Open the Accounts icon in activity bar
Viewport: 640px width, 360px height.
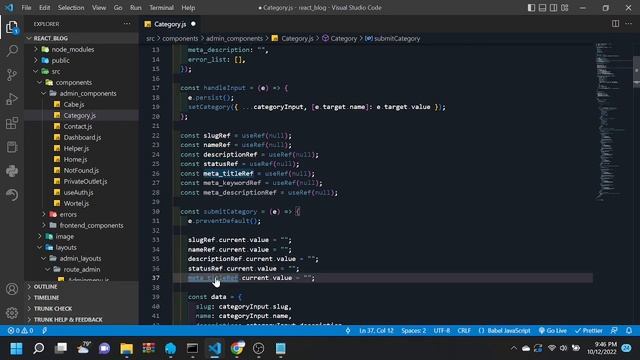(12, 289)
